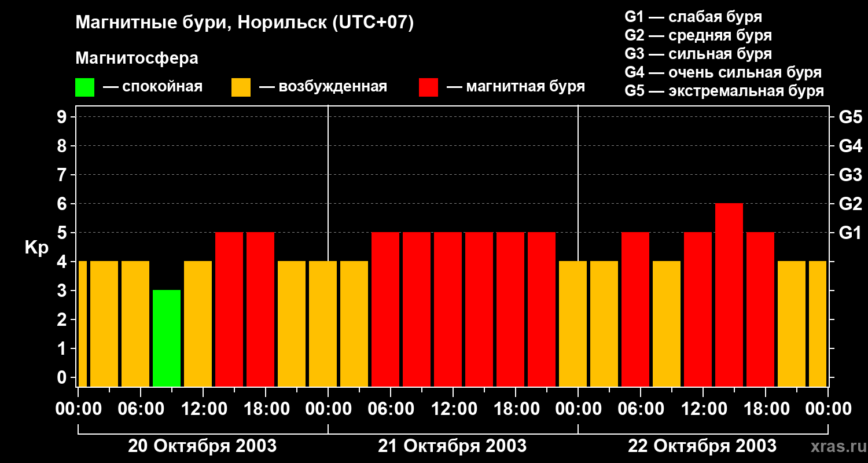This screenshot has height=463, width=868.
Task: Select the 'G2' label on the right axis
Action: [x=851, y=204]
